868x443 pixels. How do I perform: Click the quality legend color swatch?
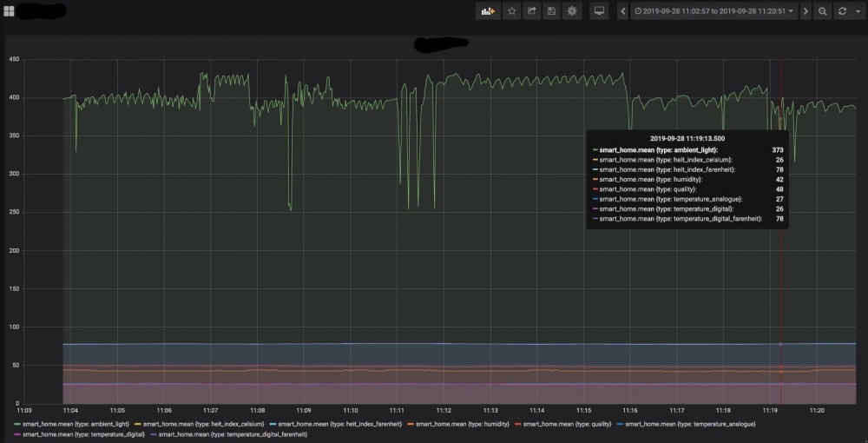pyautogui.click(x=518, y=424)
